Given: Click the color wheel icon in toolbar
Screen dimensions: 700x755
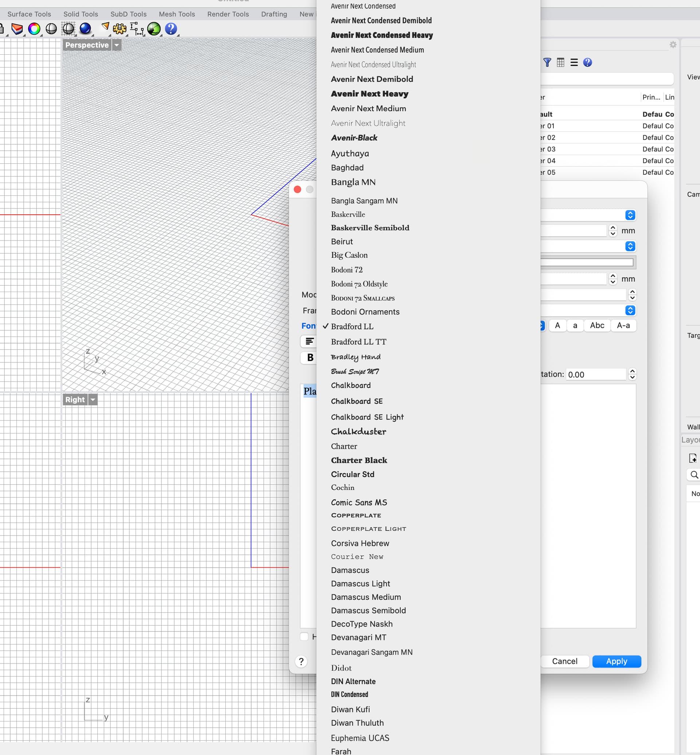Looking at the screenshot, I should (34, 29).
